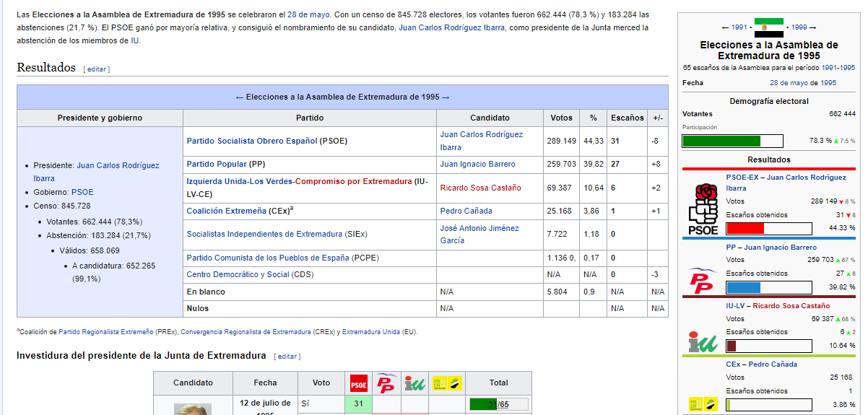This screenshot has height=415, width=868.
Task: Edit the Resultados section
Action: point(97,69)
